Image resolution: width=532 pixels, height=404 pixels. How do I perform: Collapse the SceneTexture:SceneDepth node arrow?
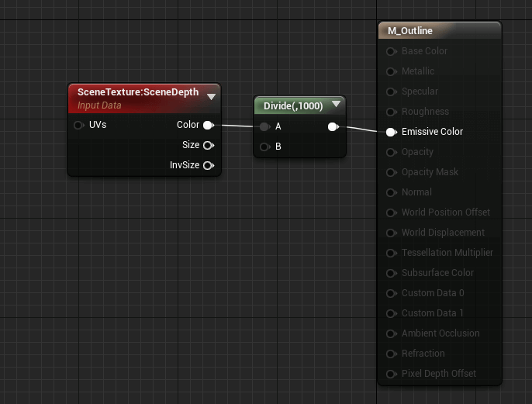tap(211, 97)
